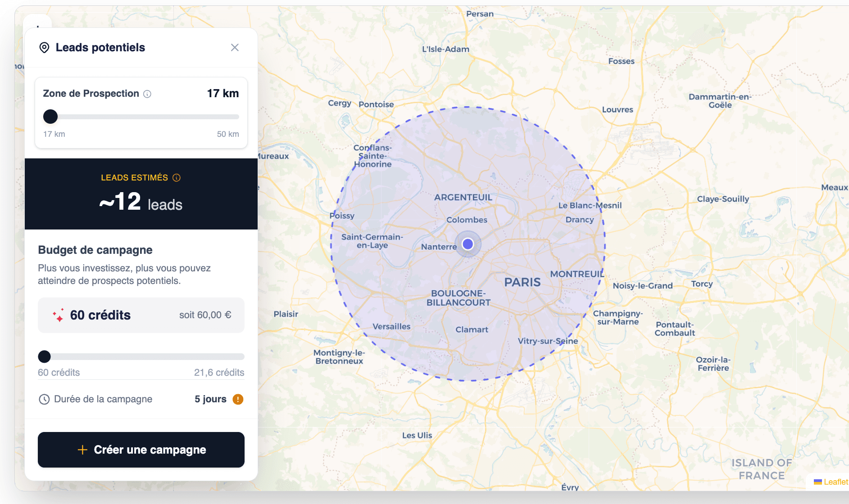Select the blue center marker on the map
Screen dimensions: 849x504
pos(468,244)
